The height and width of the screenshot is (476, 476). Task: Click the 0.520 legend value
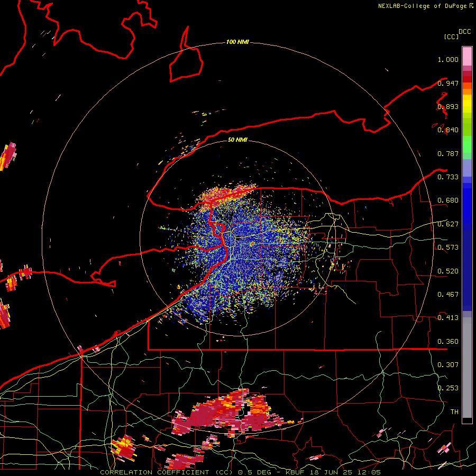point(448,271)
